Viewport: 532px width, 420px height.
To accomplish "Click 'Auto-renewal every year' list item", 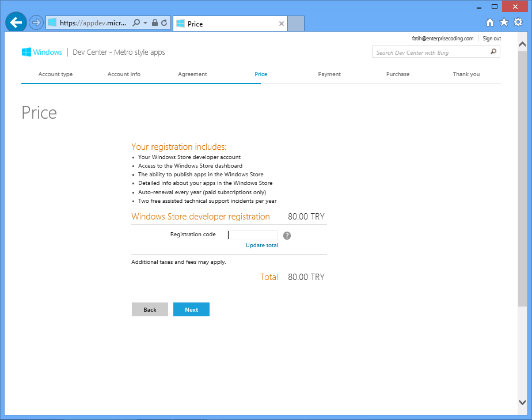I will point(202,192).
